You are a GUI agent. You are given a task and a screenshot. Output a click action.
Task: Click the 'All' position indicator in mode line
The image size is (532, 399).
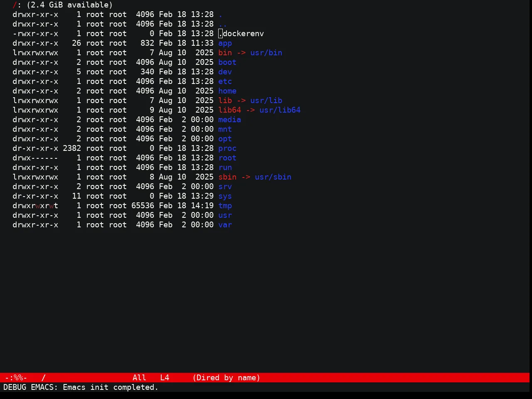tap(139, 378)
